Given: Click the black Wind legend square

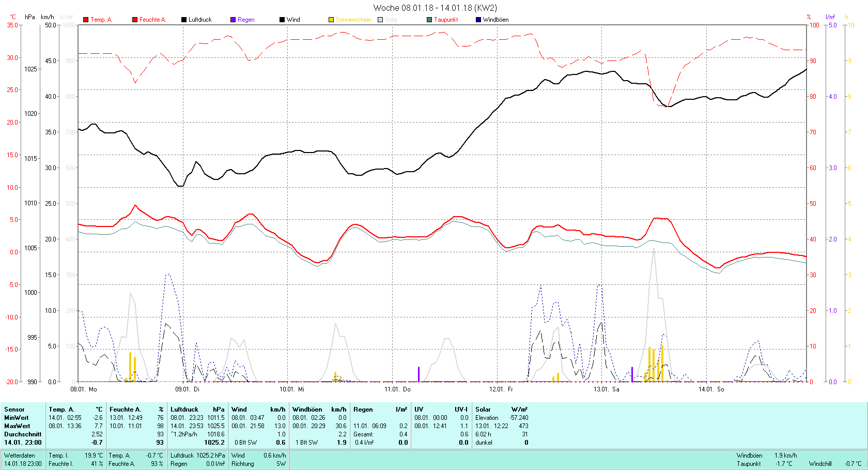Looking at the screenshot, I should [x=282, y=20].
